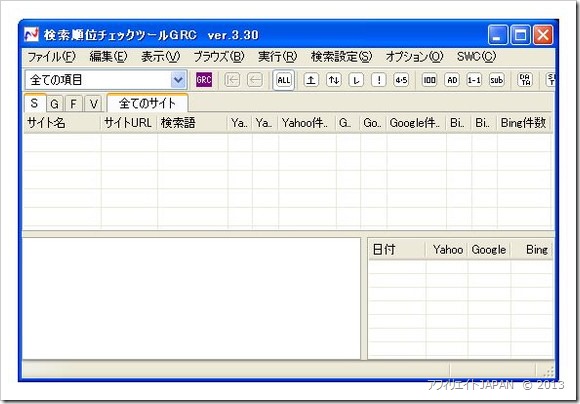Click the up-arrow rank filter icon
The image size is (580, 404).
(x=311, y=80)
